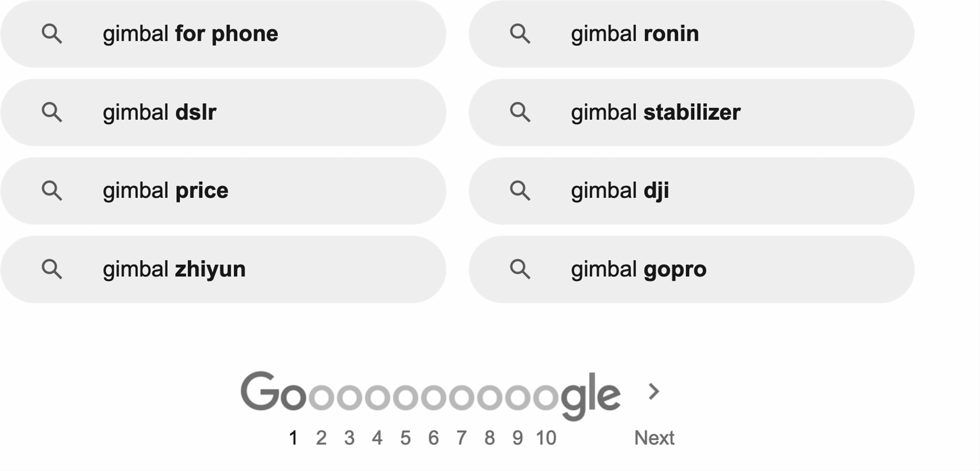The width and height of the screenshot is (980, 471).
Task: Click the search icon beside "gimbal dji"
Action: click(520, 191)
